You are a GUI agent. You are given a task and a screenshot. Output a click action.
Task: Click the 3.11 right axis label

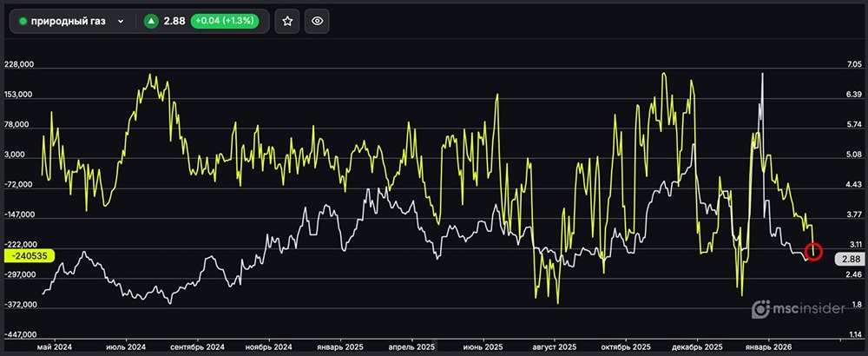pos(854,244)
